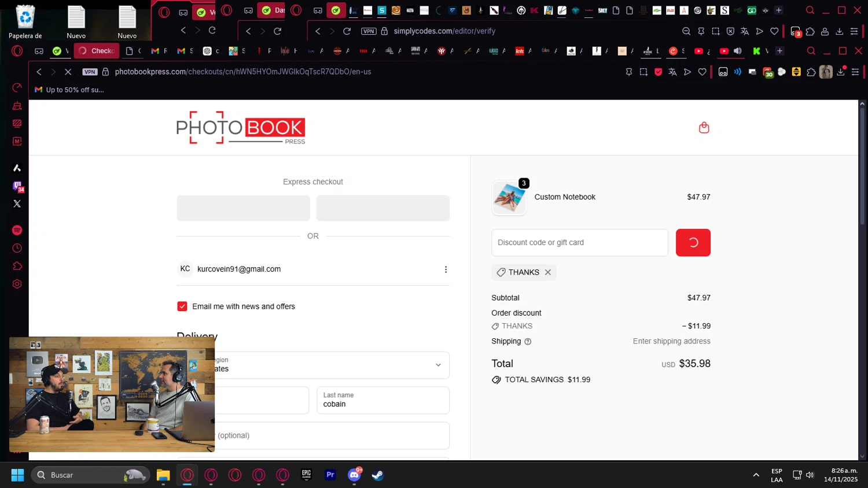Stop loading the photobookpress page
This screenshot has width=868, height=488.
click(x=68, y=72)
